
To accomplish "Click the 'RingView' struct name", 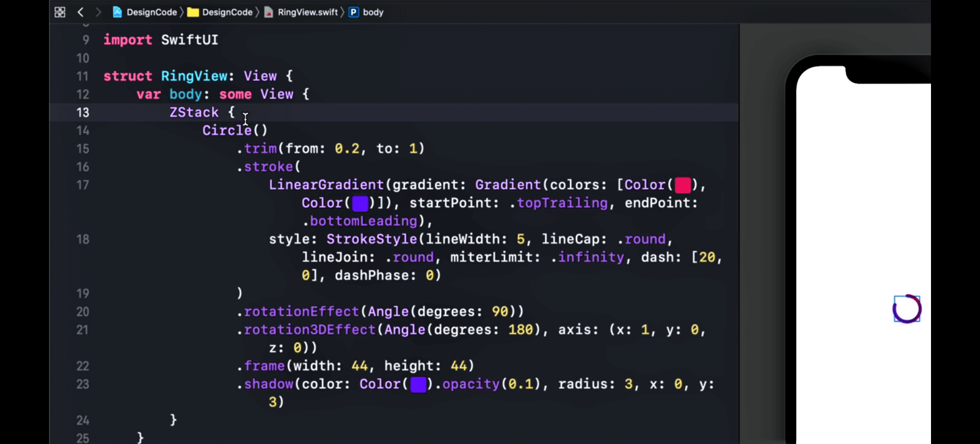I will [194, 76].
